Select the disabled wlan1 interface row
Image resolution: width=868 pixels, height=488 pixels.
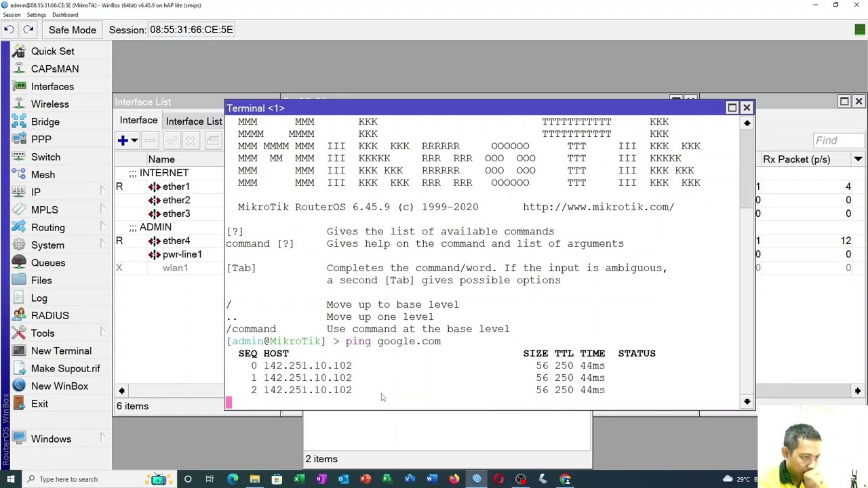(170, 268)
